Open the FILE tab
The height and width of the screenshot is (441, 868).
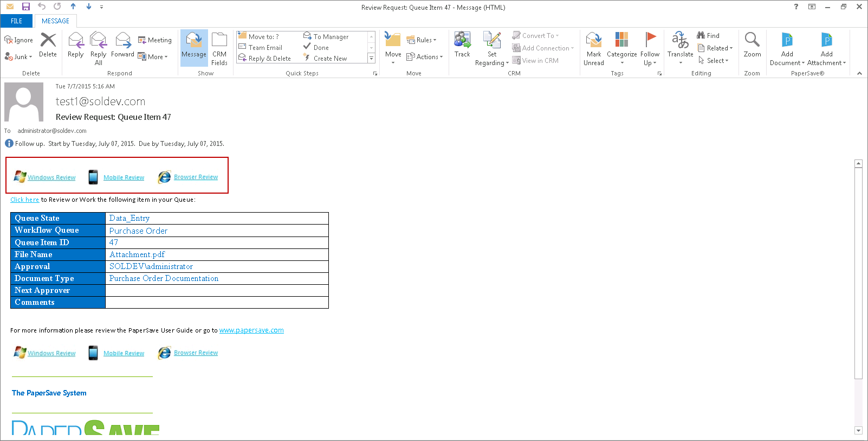coord(16,21)
